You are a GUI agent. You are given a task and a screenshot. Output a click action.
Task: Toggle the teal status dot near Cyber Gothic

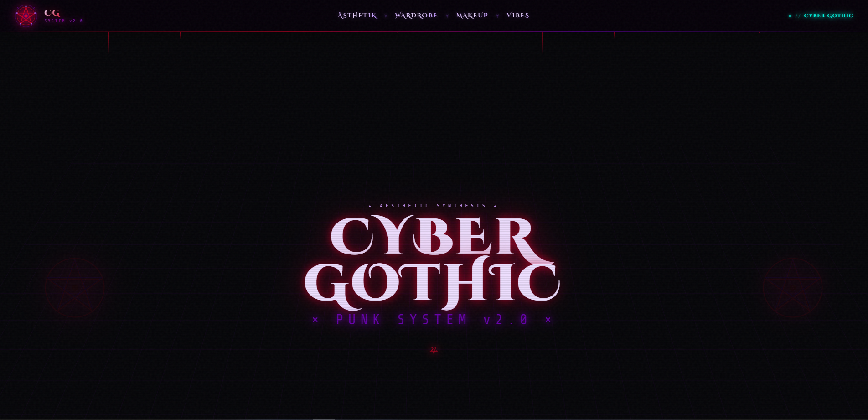(790, 15)
